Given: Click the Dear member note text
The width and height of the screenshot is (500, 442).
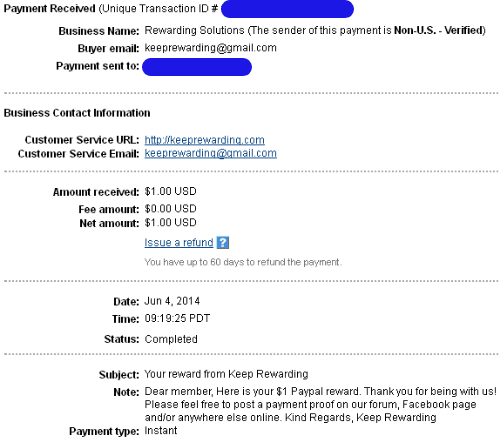Looking at the screenshot, I should [320, 404].
